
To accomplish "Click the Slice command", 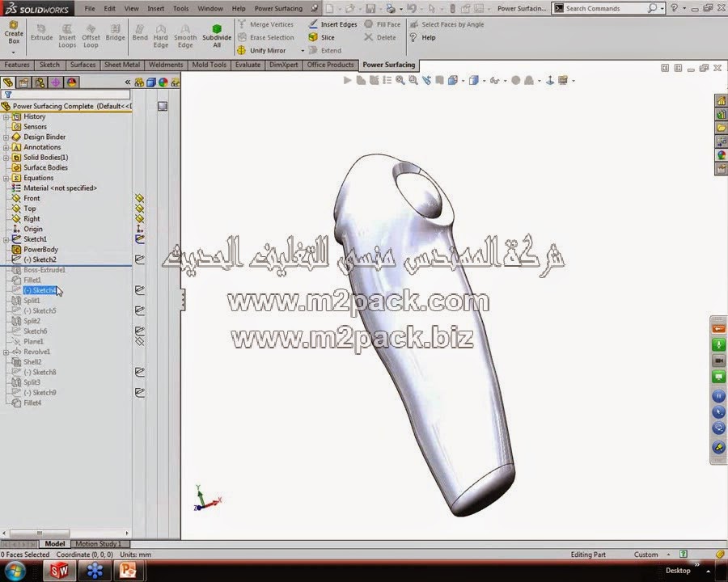I will click(x=321, y=37).
